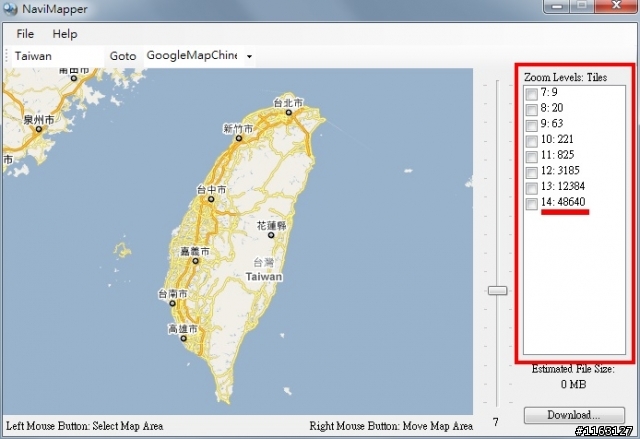Image resolution: width=640 pixels, height=439 pixels.
Task: Close the NaviMapper window
Action: point(616,6)
